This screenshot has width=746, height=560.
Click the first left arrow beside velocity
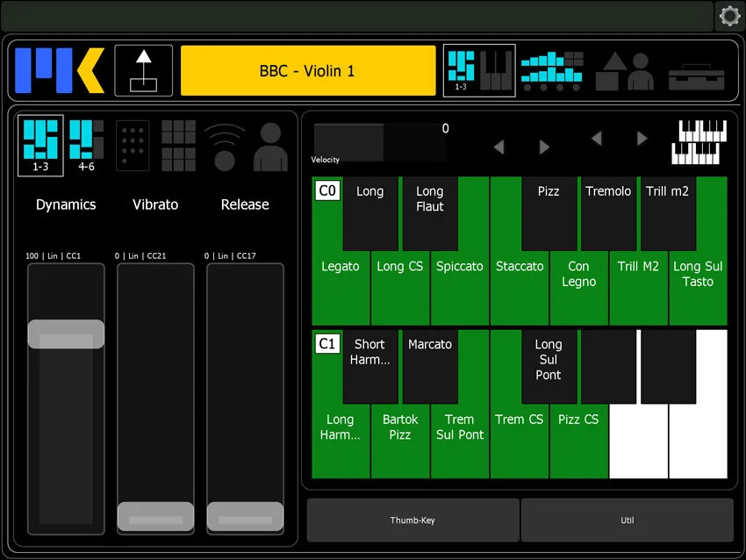499,147
